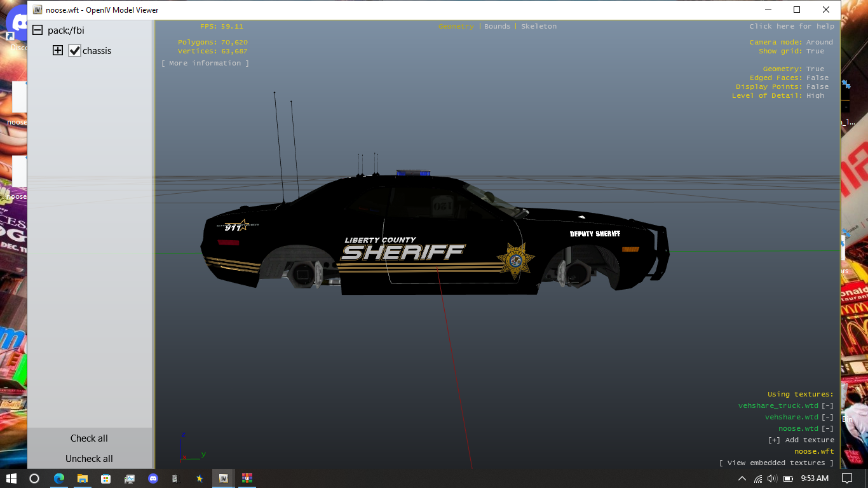The width and height of the screenshot is (868, 488).
Task: Click the [+] Add texture control
Action: coord(801,440)
